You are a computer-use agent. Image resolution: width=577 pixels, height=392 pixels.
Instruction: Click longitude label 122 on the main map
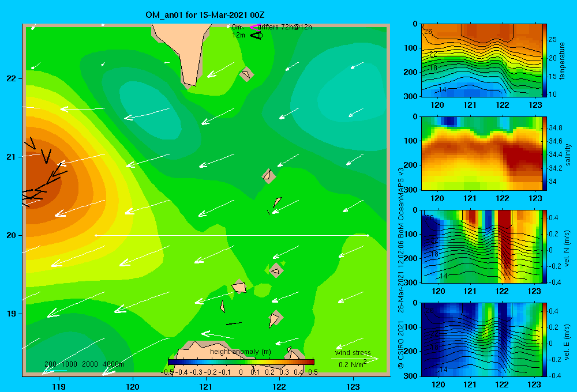(279, 386)
